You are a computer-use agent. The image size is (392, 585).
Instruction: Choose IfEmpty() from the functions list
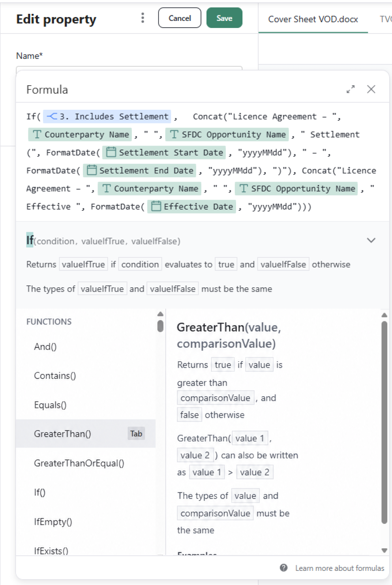click(86, 522)
